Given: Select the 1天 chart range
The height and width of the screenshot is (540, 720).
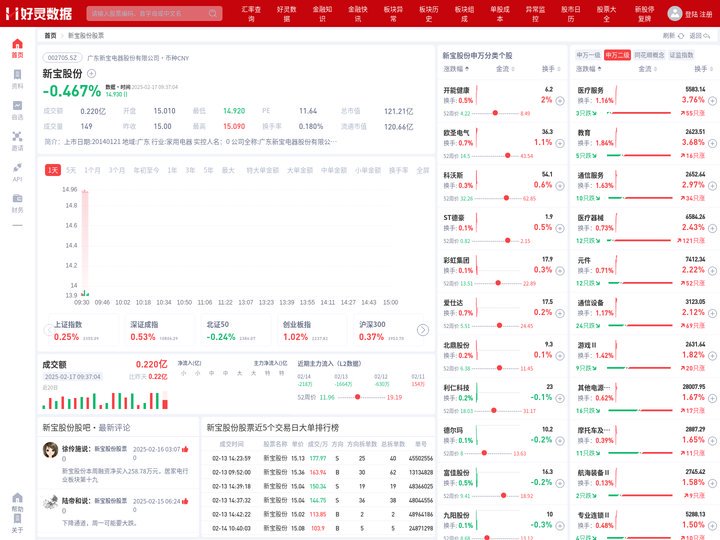Looking at the screenshot, I should (53, 170).
